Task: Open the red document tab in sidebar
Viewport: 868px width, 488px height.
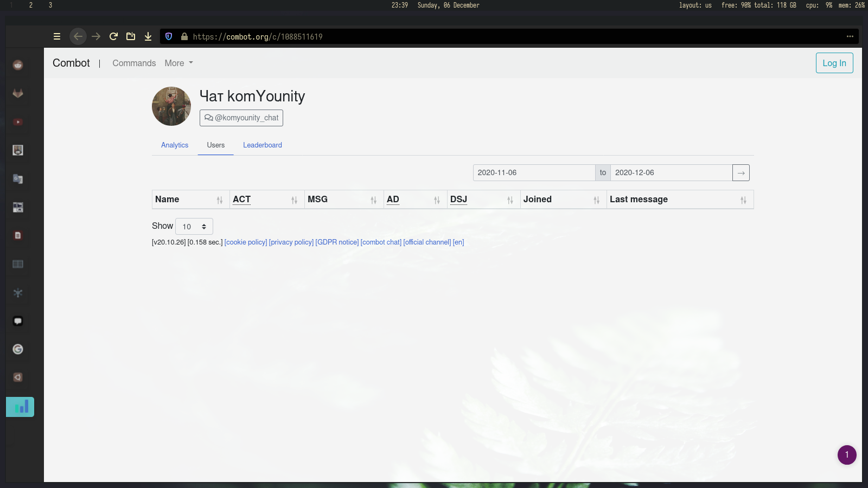Action: pyautogui.click(x=18, y=235)
